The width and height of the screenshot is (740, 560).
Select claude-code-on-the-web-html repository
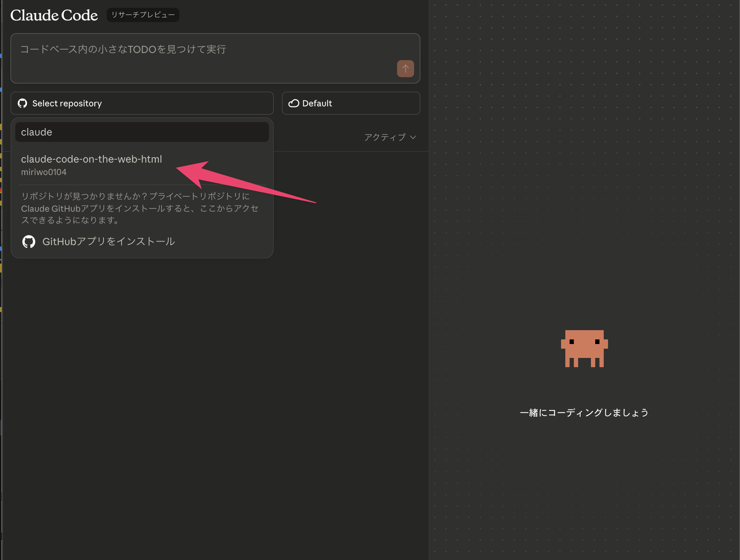click(x=91, y=159)
